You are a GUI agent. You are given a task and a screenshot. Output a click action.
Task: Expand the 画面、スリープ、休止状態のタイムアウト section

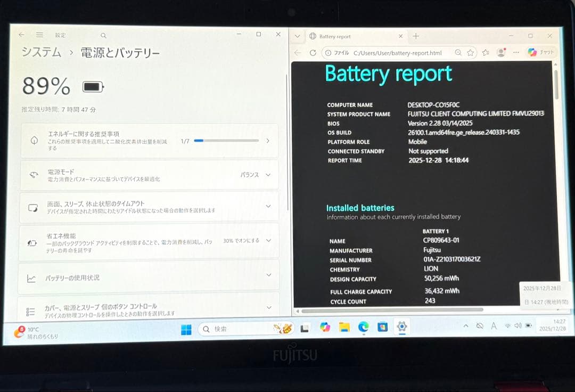(268, 207)
